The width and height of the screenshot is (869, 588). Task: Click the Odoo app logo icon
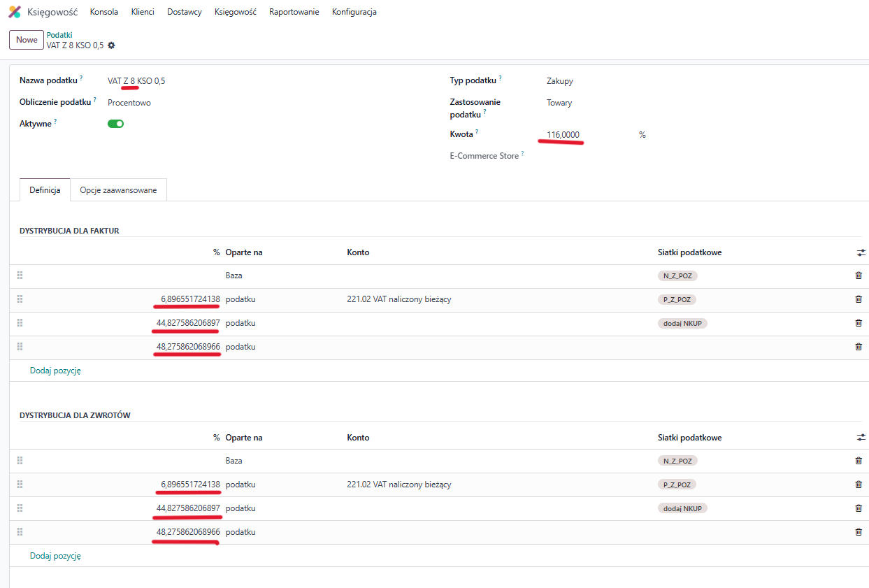pos(14,12)
